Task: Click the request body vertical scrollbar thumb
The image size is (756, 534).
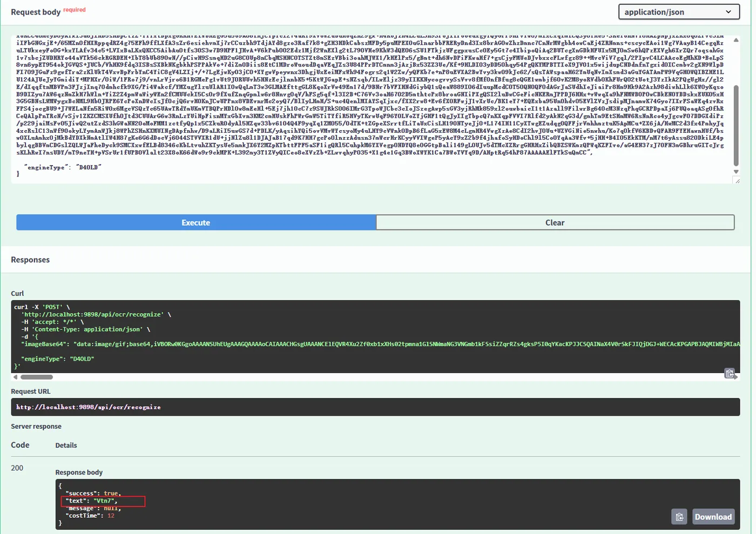Action: (736, 125)
